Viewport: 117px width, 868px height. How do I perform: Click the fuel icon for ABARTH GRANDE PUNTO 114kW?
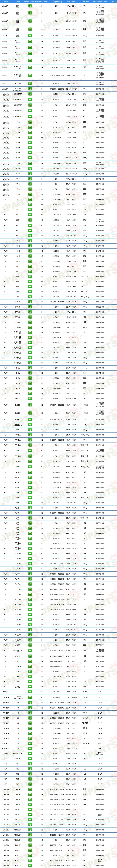pos(30,67)
